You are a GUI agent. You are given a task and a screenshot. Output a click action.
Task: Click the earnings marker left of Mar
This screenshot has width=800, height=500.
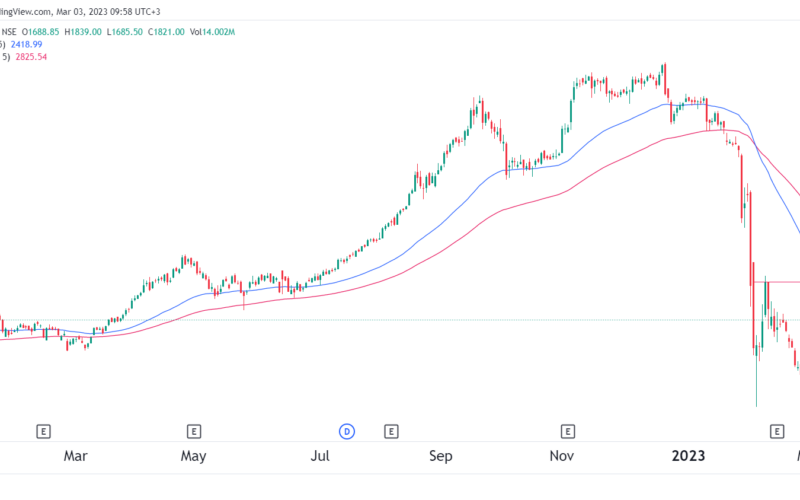click(x=43, y=431)
